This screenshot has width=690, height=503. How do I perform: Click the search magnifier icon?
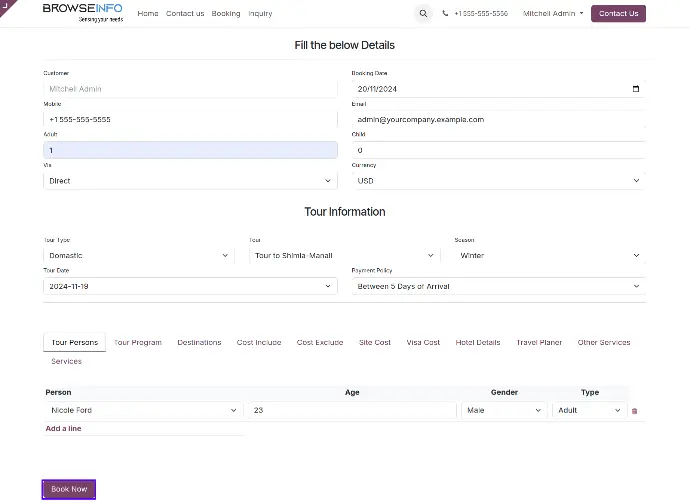[x=423, y=14]
